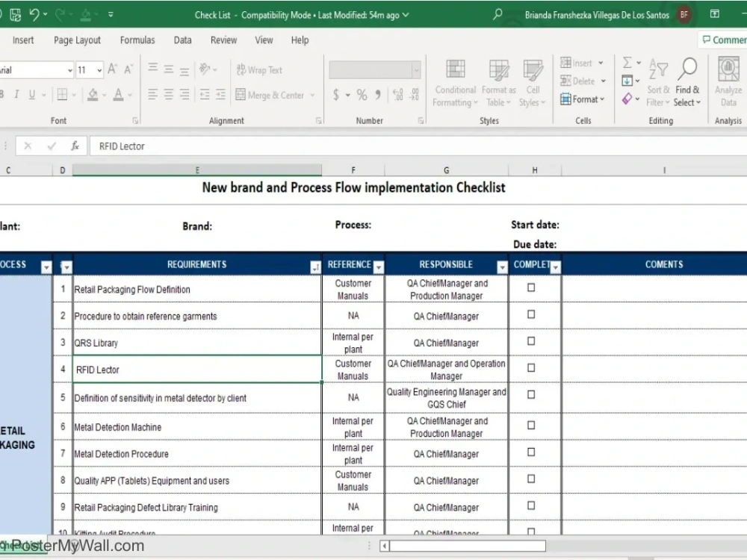Click the Find & Select magnifier icon

(x=687, y=69)
